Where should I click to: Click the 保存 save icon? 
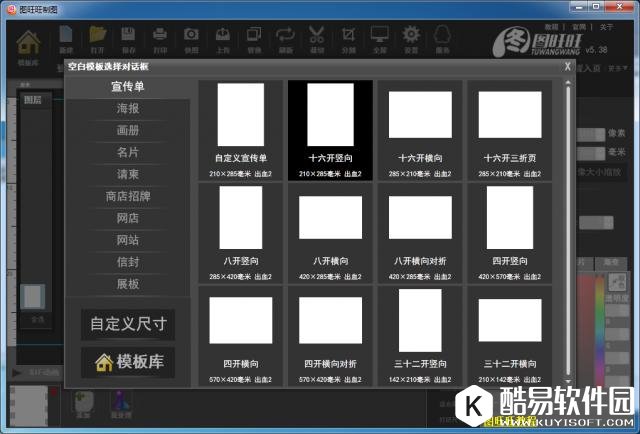pyautogui.click(x=128, y=38)
